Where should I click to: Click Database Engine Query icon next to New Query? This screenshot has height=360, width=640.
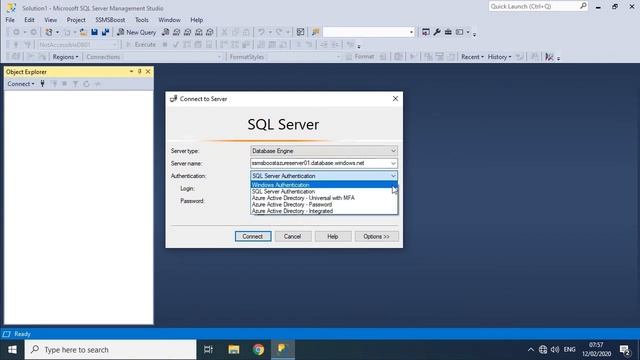click(165, 32)
